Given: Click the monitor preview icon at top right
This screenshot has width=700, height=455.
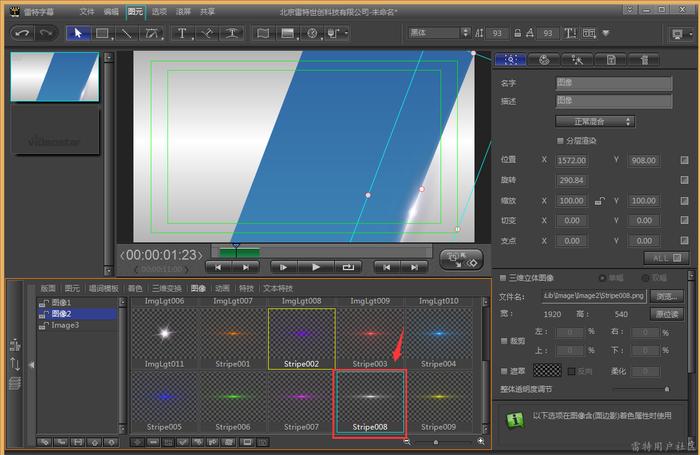Looking at the screenshot, I should click(x=677, y=34).
